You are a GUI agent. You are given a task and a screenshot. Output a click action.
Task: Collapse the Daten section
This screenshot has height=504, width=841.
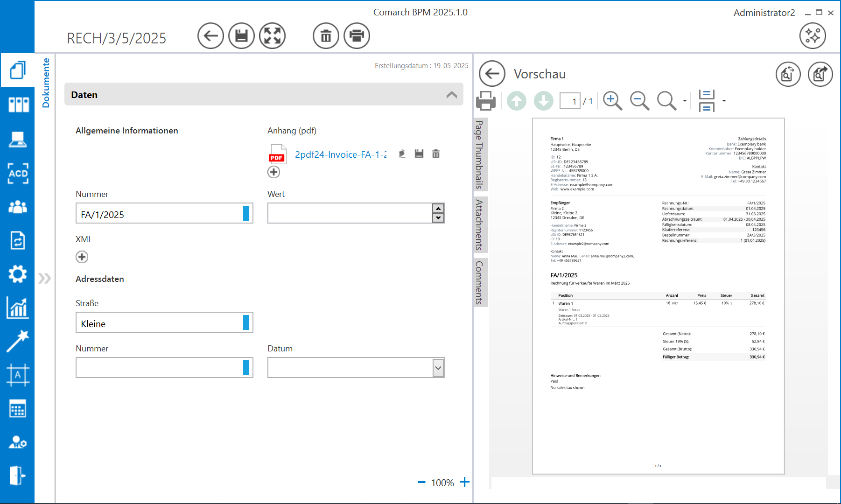pos(451,95)
